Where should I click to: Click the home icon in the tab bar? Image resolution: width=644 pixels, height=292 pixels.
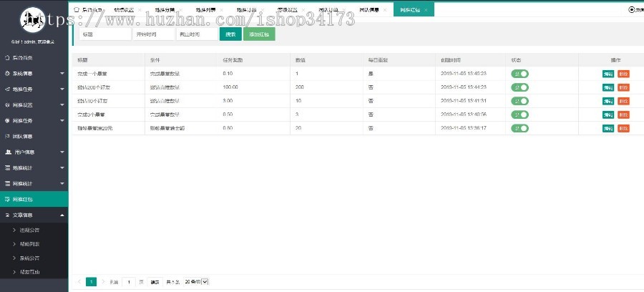point(77,9)
